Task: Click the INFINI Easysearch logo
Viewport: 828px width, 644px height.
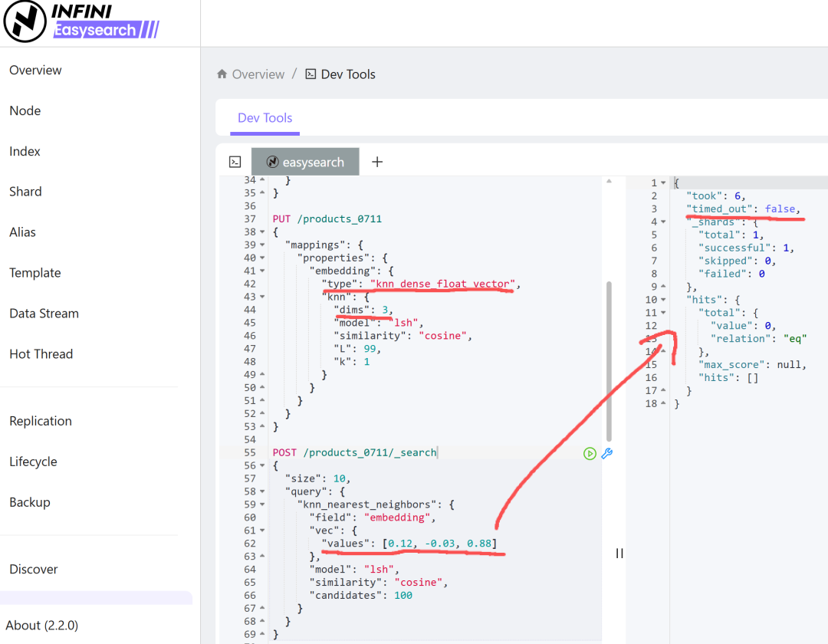Action: 82,21
